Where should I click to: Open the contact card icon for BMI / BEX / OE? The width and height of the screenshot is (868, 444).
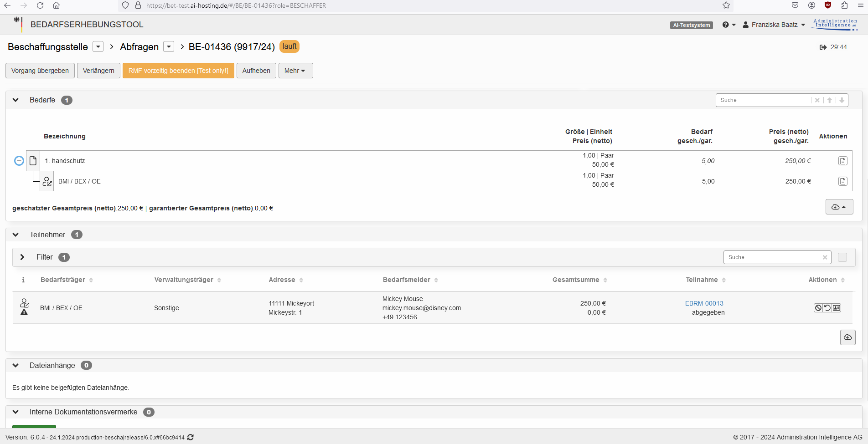point(837,308)
